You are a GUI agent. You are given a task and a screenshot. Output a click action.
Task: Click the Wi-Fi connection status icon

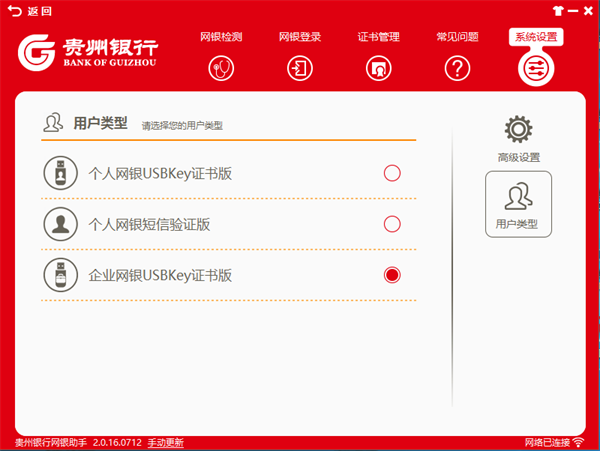tap(578, 442)
